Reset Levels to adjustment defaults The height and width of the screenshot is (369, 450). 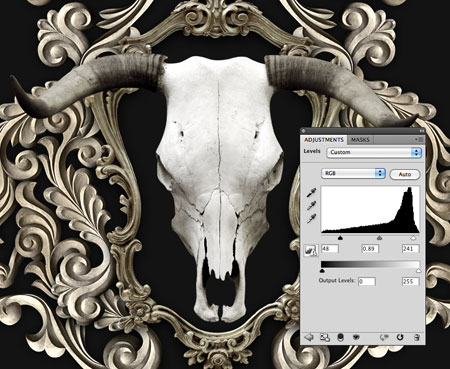[400, 337]
